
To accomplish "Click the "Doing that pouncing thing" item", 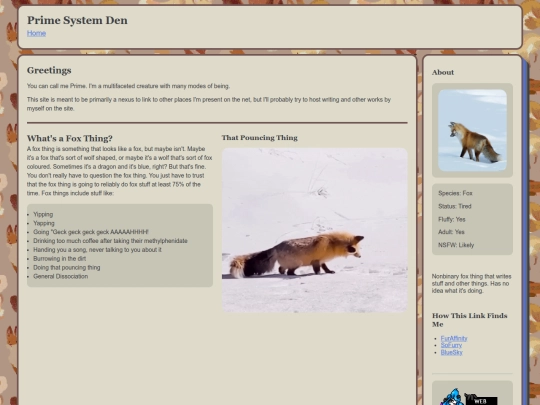I will (67, 268).
